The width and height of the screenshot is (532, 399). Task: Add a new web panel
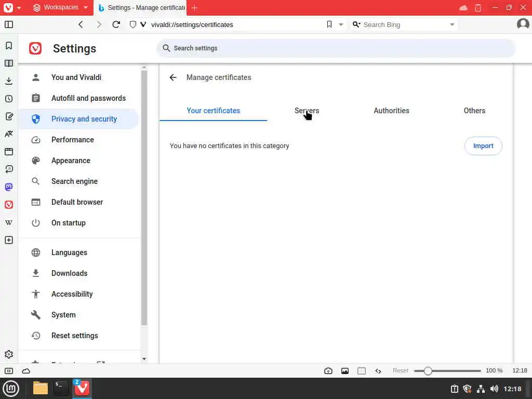(9, 240)
